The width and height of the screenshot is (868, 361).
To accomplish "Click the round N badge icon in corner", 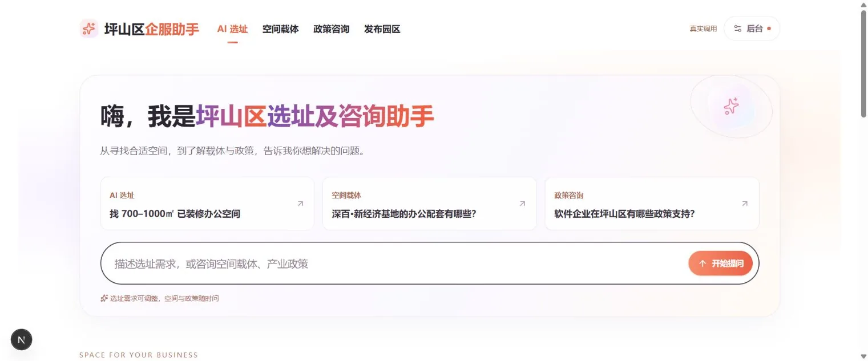I will (22, 340).
